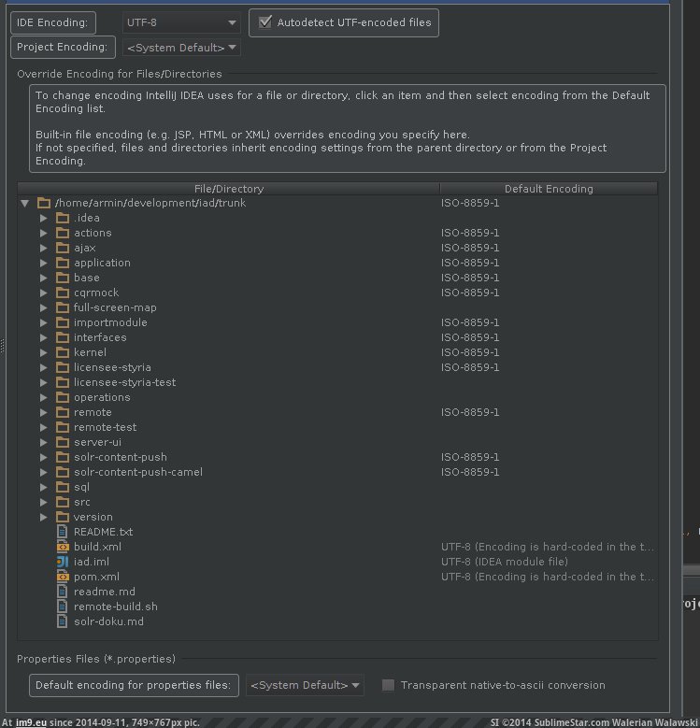Click the README.txt file icon
700x728 pixels.
[63, 532]
